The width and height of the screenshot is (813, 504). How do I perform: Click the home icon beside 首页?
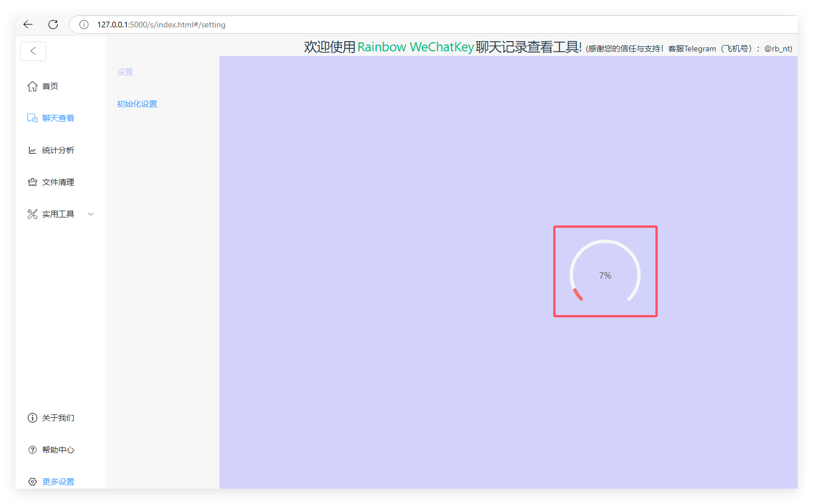[33, 86]
